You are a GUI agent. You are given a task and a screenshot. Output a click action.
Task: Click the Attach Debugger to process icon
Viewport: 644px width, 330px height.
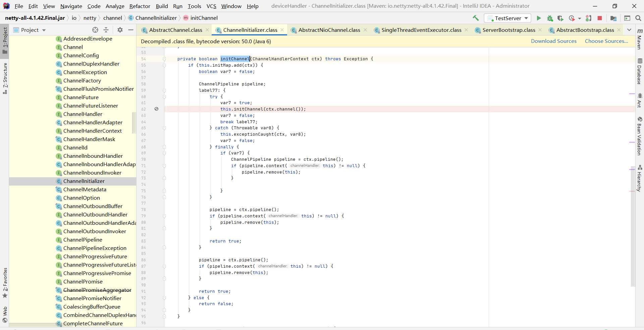coord(589,18)
